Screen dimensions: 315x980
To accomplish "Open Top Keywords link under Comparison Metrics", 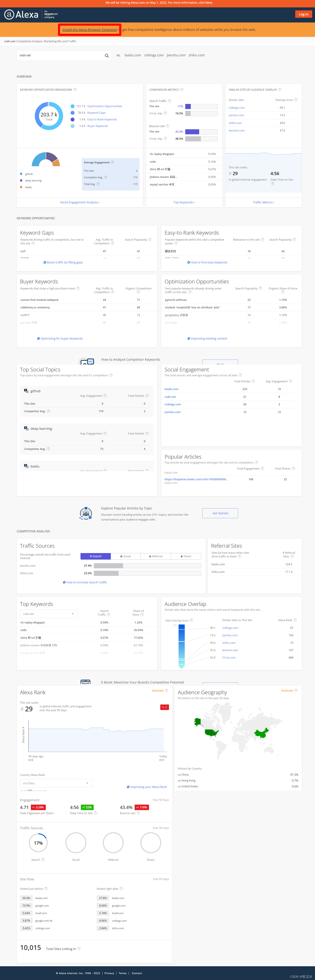I will pos(184,202).
